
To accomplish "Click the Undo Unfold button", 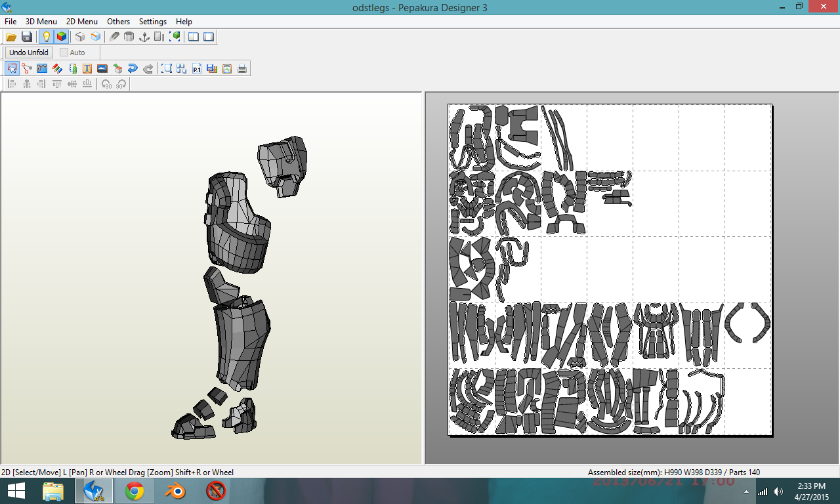I will 29,52.
